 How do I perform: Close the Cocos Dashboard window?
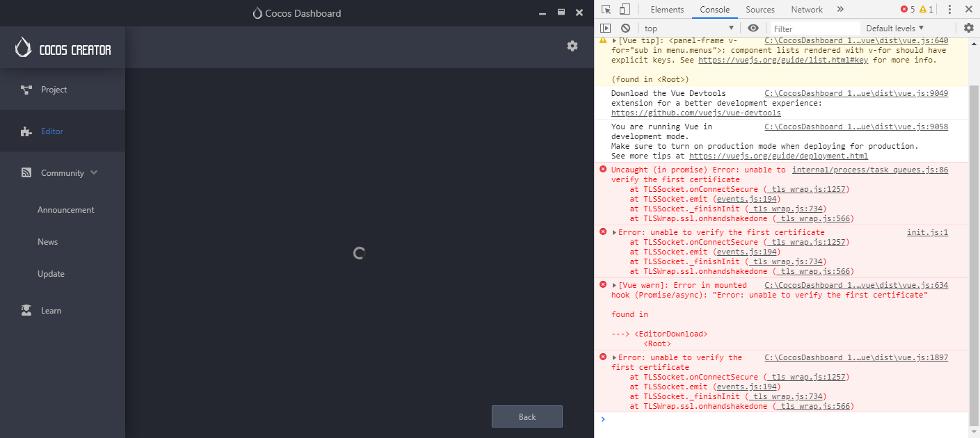coord(579,13)
